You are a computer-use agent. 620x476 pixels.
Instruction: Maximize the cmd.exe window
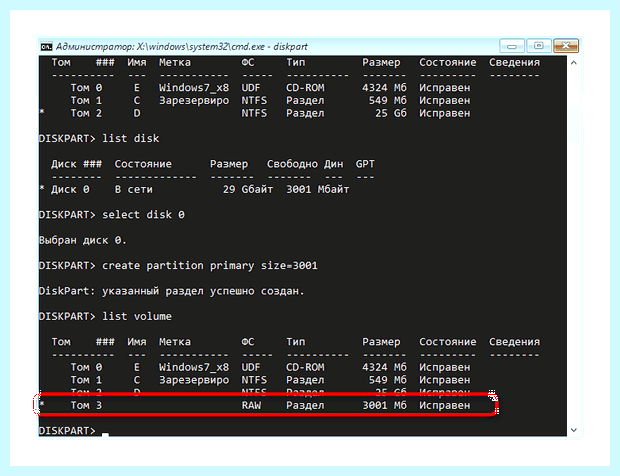click(x=539, y=46)
